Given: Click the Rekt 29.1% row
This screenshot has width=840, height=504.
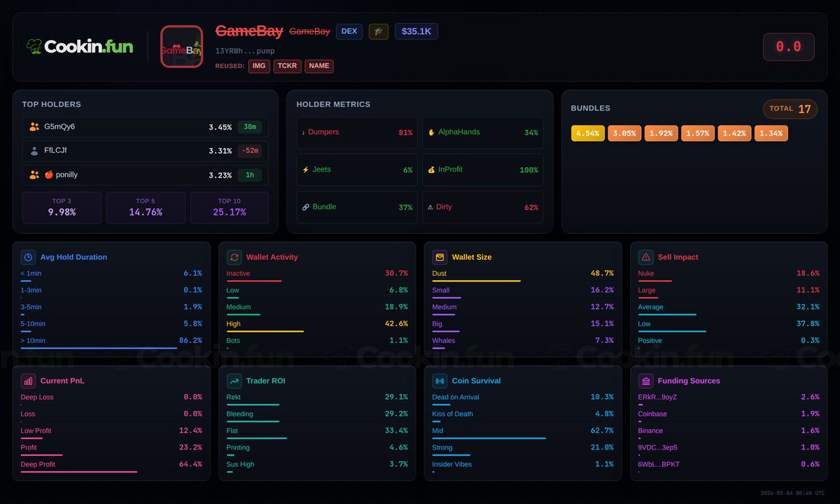Looking at the screenshot, I should (317, 398).
